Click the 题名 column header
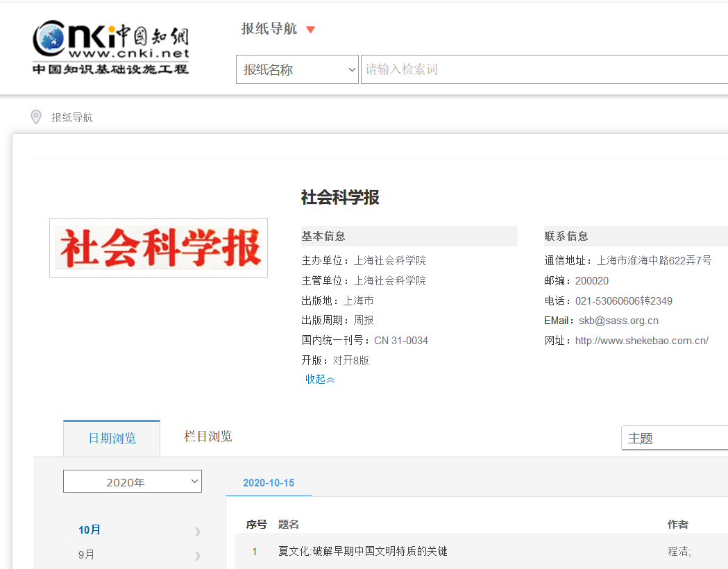Screen dimensions: 728x569 [x=288, y=525]
